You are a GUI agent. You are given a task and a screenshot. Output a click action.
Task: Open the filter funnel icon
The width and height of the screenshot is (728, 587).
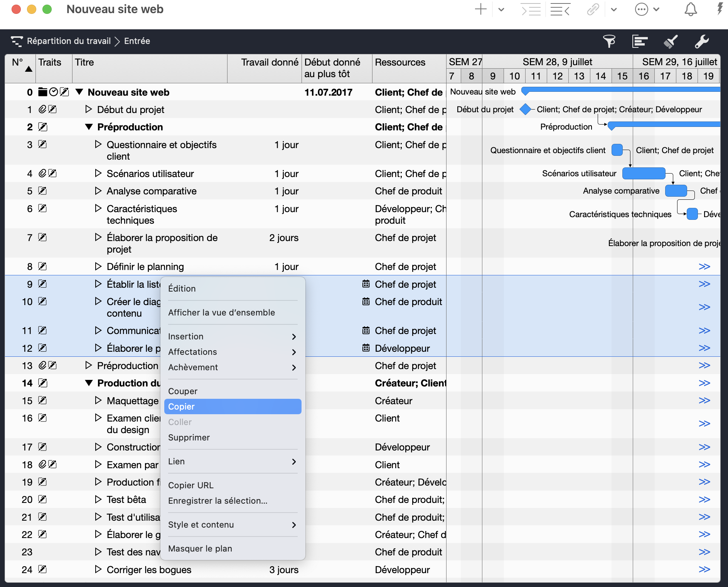pos(609,41)
